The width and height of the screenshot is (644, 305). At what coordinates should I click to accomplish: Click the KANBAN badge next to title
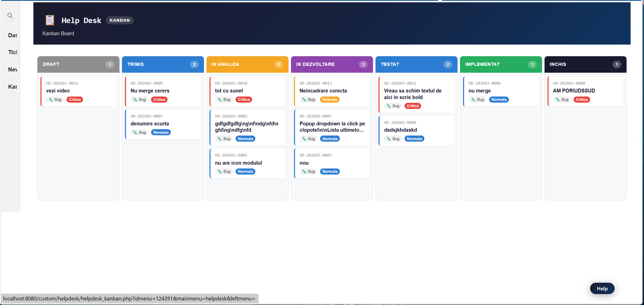(x=119, y=20)
